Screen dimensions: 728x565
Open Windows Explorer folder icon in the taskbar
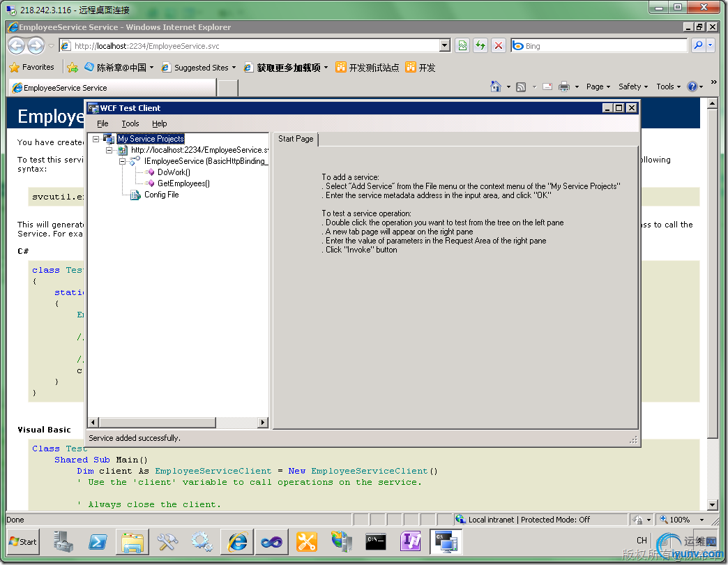tap(132, 542)
